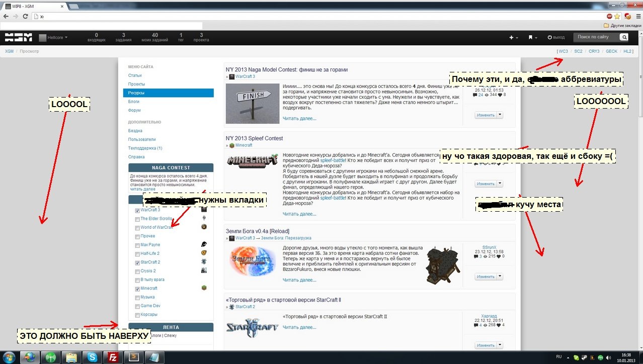643x364 pixels.
Task: Click the WC3 shortcut link
Action: point(563,51)
